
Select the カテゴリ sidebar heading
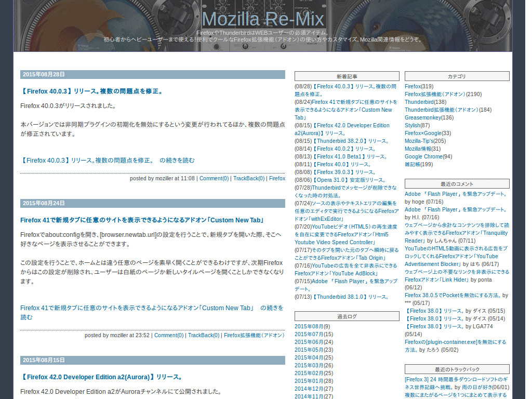point(457,76)
